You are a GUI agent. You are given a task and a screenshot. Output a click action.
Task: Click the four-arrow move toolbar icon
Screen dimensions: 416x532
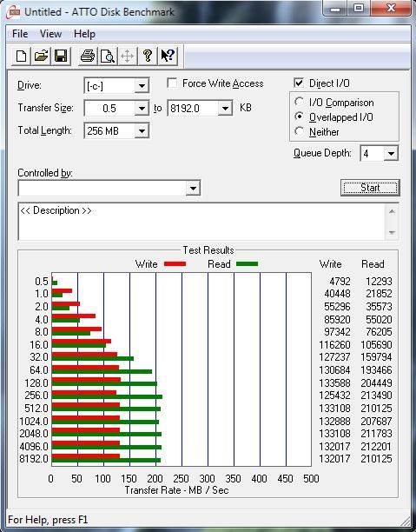pos(127,56)
